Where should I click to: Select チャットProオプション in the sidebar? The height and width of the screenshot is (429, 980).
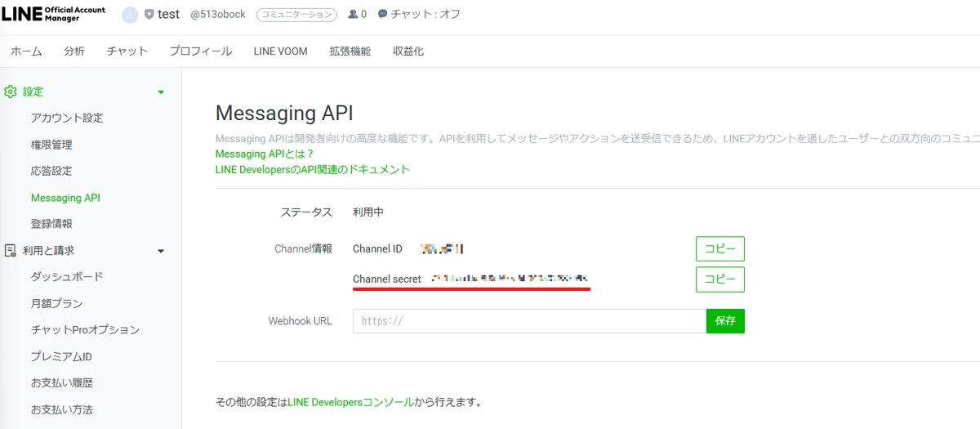click(85, 330)
